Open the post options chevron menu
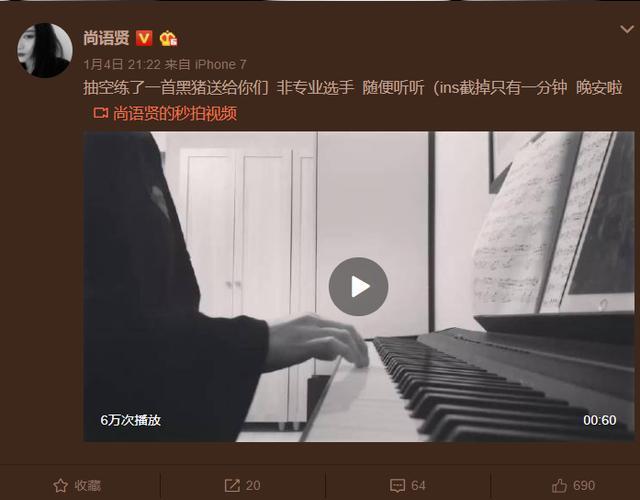 [627, 29]
